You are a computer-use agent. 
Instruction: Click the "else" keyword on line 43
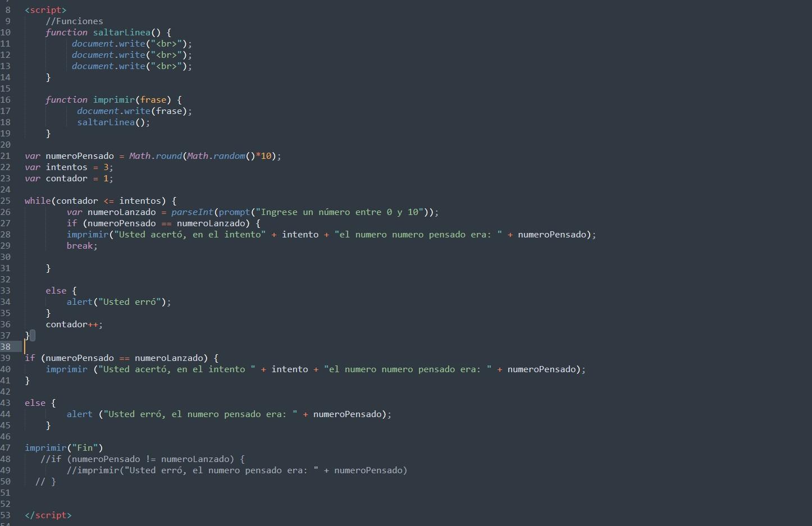35,403
